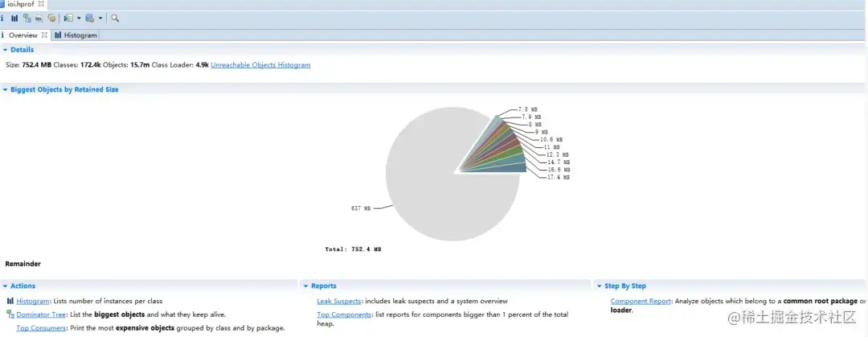Viewport: 868px width, 337px height.
Task: Expand the reports icon dropdown arrow
Action: point(79,18)
